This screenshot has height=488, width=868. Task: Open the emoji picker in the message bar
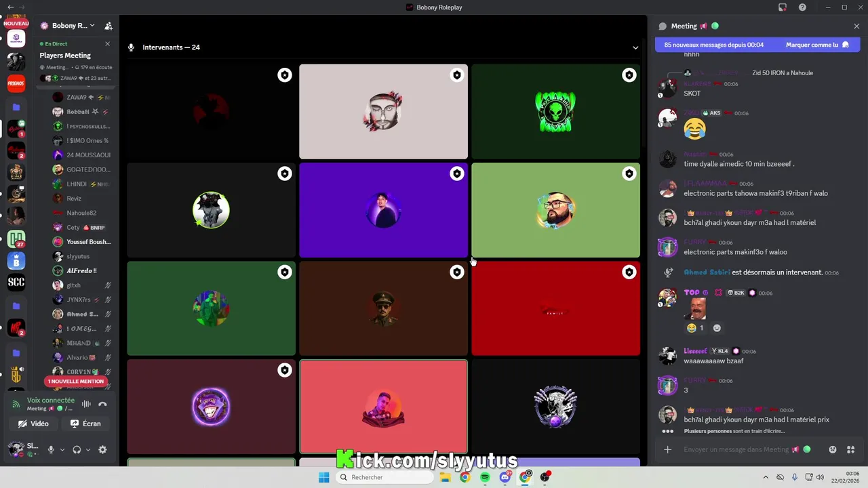(833, 449)
